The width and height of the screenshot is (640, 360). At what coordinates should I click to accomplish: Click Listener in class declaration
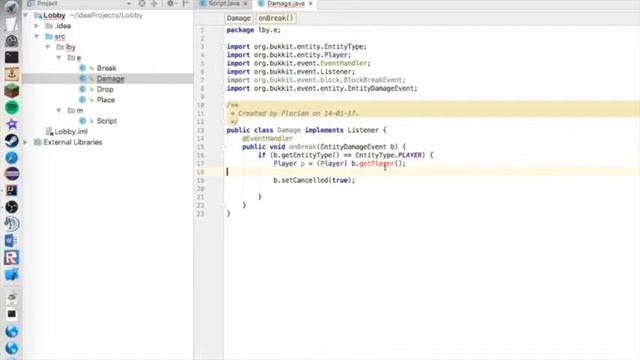coord(363,130)
